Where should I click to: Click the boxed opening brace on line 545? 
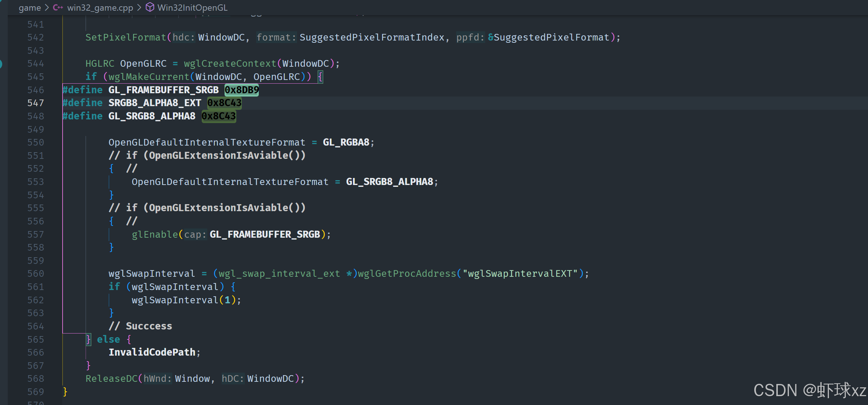pyautogui.click(x=320, y=77)
